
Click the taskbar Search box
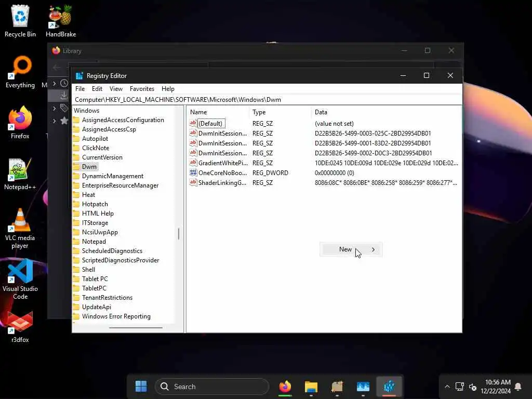212,387
